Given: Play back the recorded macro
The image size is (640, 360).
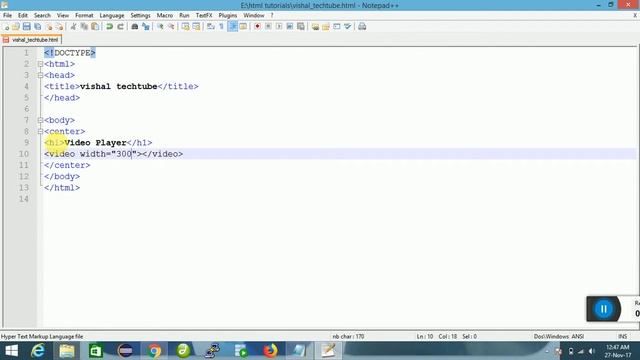Looking at the screenshot, I should (279, 27).
